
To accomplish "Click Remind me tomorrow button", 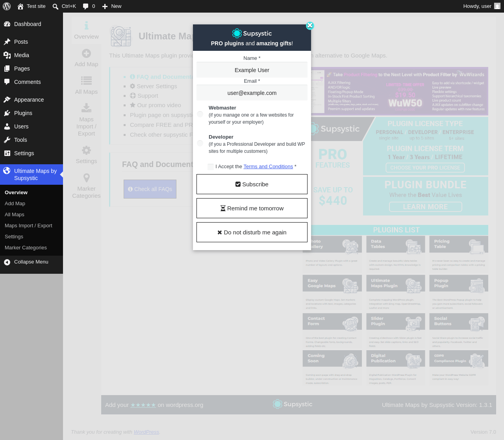I will click(252, 208).
